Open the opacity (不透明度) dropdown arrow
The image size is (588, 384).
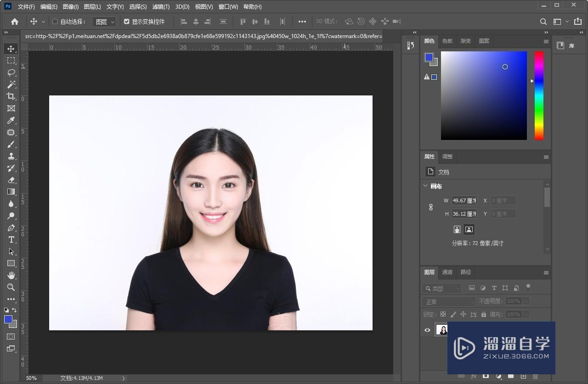point(526,301)
